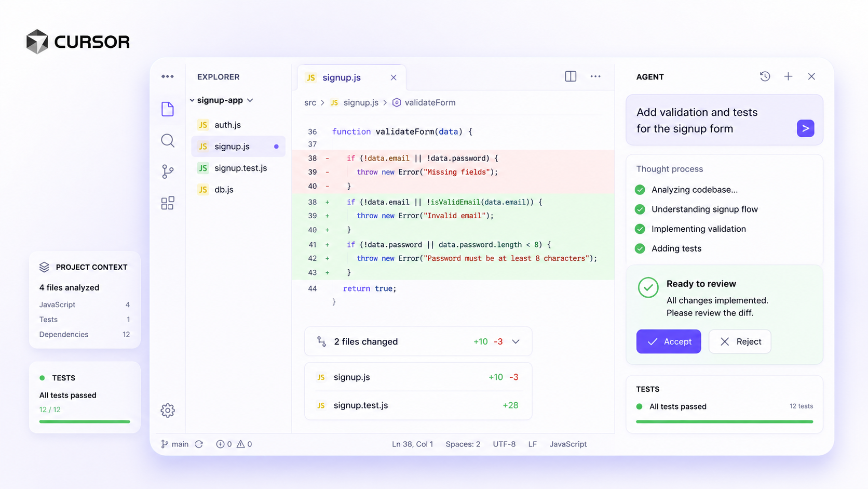Open signup.js in the explorer

pos(238,147)
